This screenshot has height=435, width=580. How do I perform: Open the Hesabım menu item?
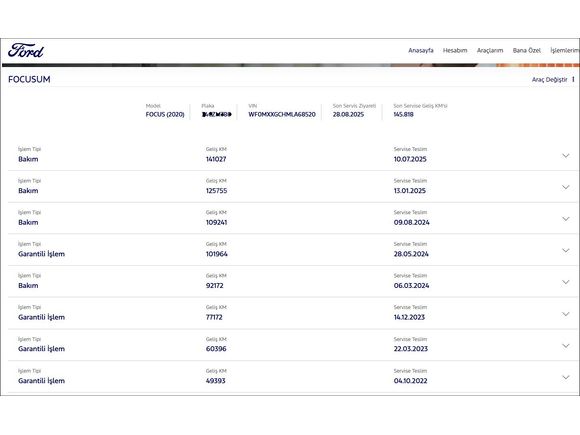[455, 50]
